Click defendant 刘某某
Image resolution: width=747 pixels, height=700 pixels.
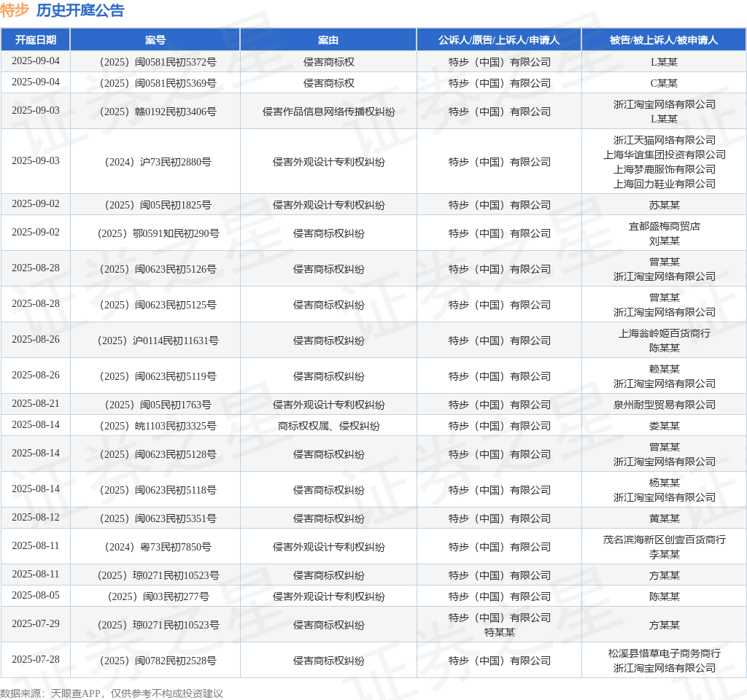click(664, 241)
